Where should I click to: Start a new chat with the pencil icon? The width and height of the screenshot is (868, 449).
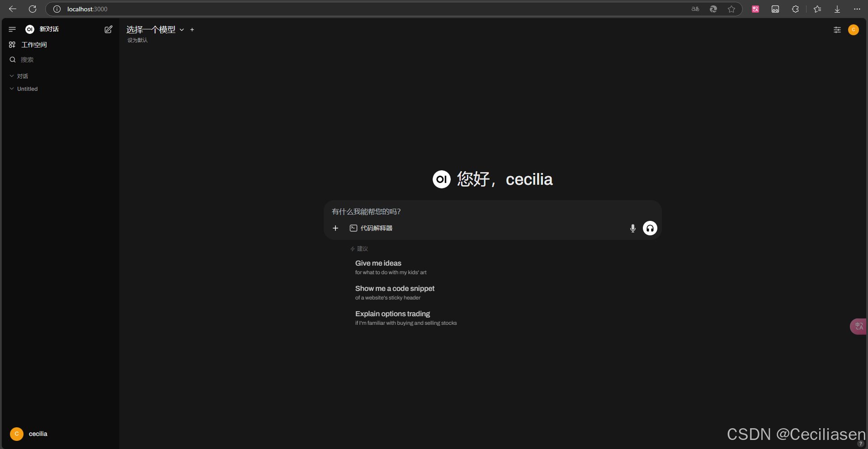click(108, 29)
